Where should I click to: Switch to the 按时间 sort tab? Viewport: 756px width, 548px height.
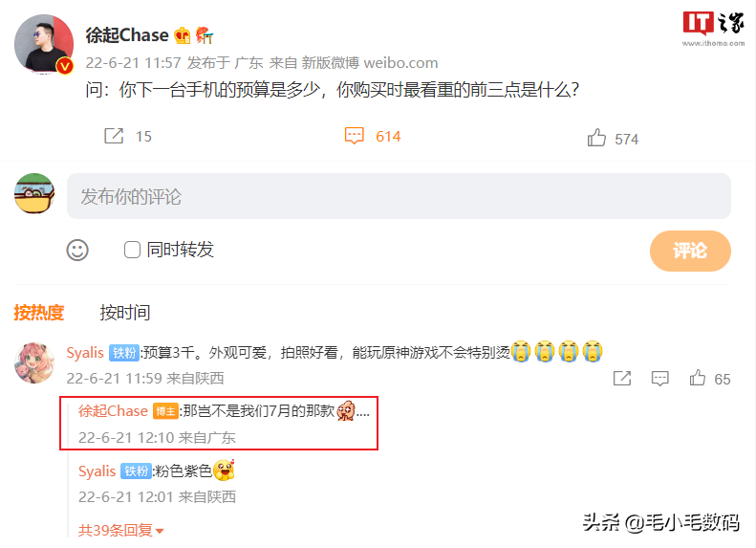point(125,313)
